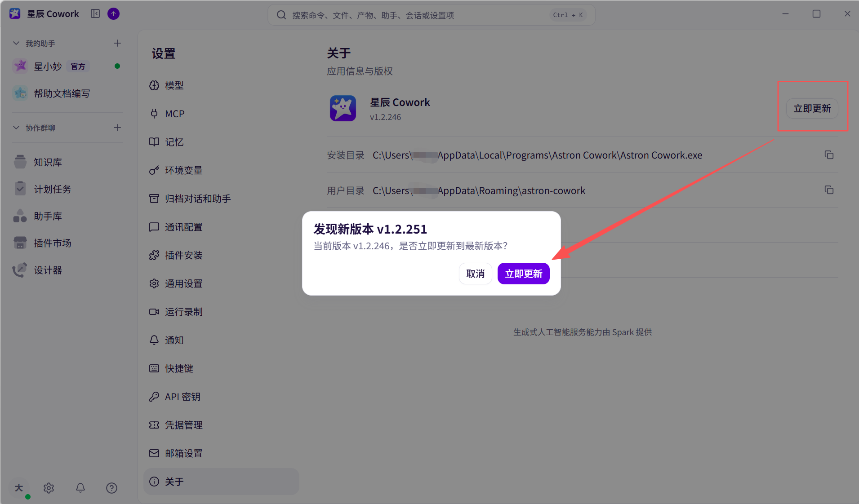Image resolution: width=859 pixels, height=504 pixels.
Task: Focus the search command input field
Action: [432, 15]
